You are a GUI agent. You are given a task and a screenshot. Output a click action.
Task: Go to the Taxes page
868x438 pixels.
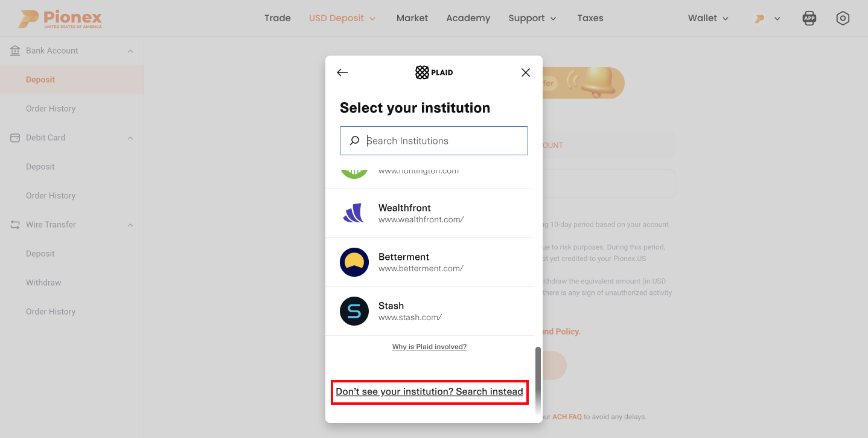[590, 18]
